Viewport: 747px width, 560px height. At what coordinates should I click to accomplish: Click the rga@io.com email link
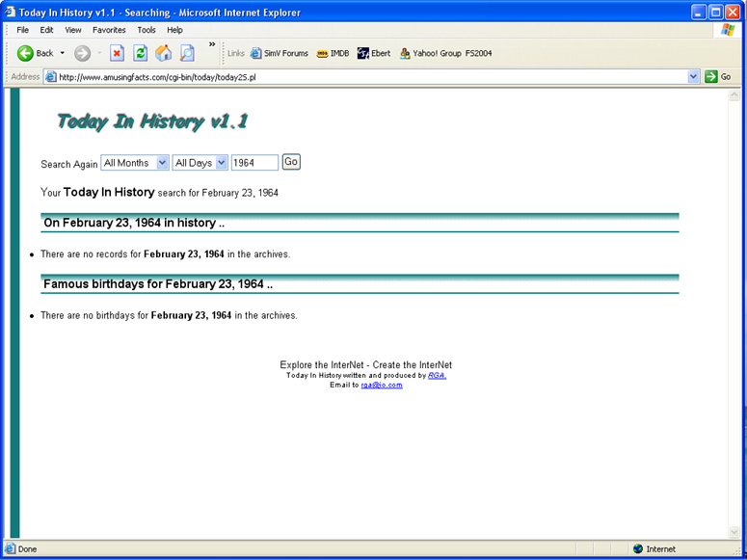tap(382, 386)
